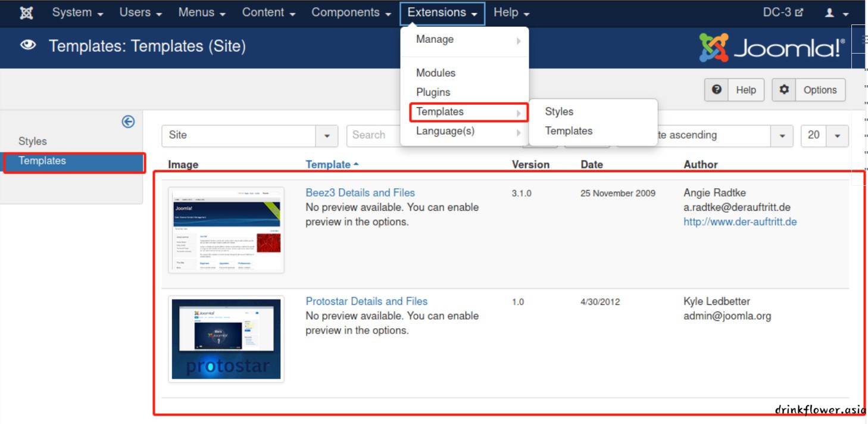Click the Help toolbar button
Screen dimensions: 868x424
tap(734, 89)
